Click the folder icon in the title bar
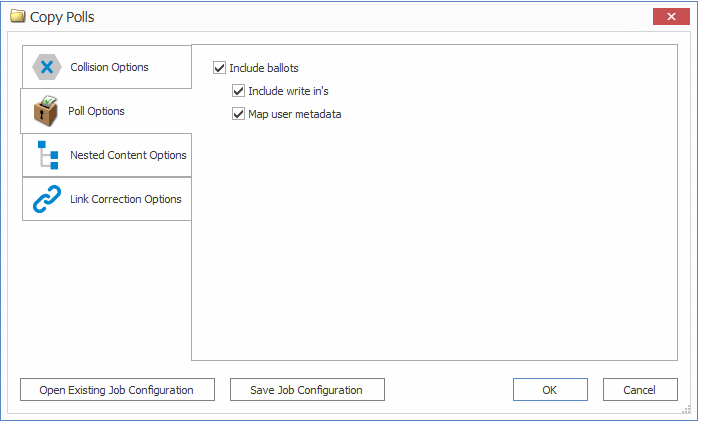 pos(17,17)
